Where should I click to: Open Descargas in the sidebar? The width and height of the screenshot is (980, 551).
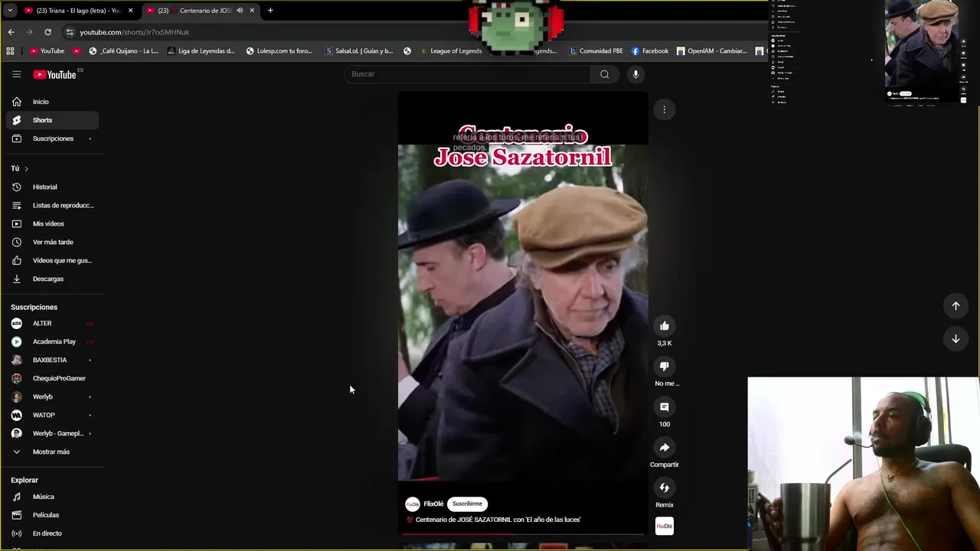pos(52,279)
